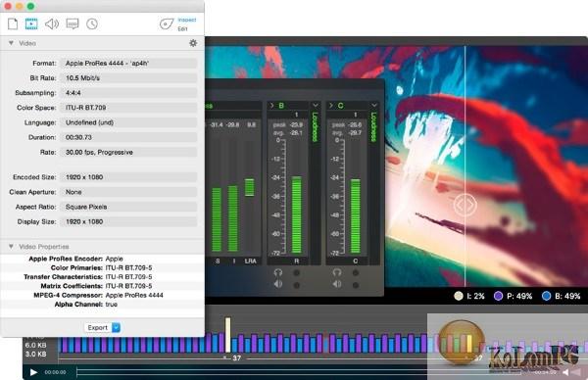Toggle the dot beside channel C speaker

click(x=356, y=285)
